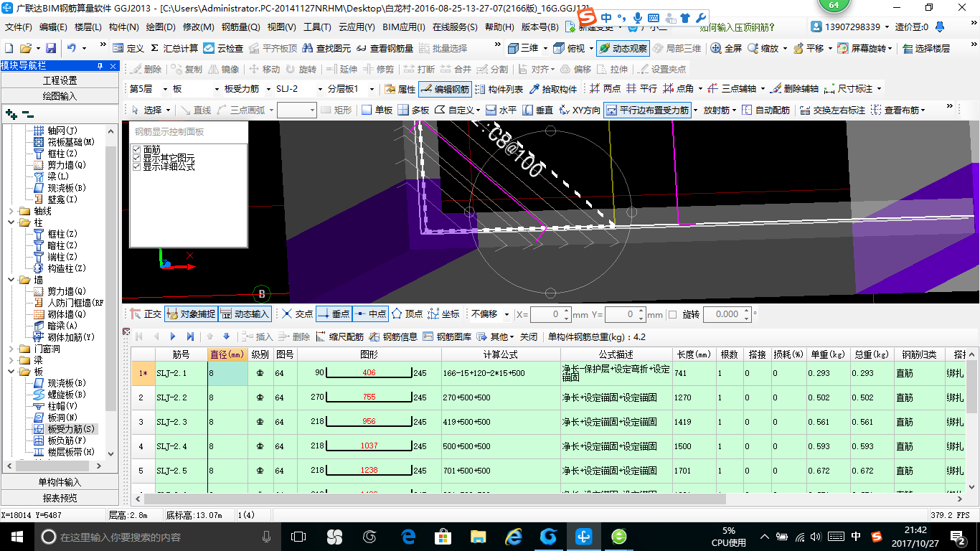Toggle 动态观察 dynamic orbit tool
This screenshot has width=980, height=551.
(622, 48)
